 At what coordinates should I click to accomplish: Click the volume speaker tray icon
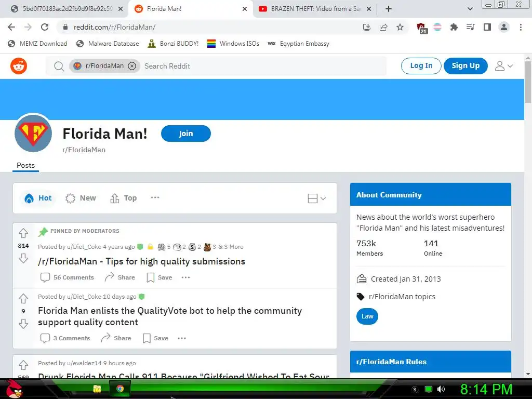pos(441,389)
